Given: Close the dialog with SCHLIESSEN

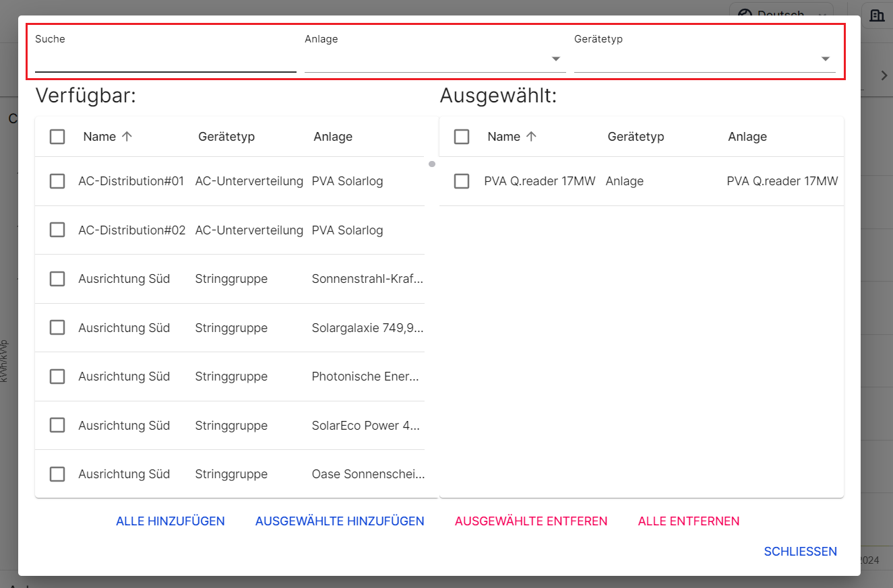Looking at the screenshot, I should point(800,552).
